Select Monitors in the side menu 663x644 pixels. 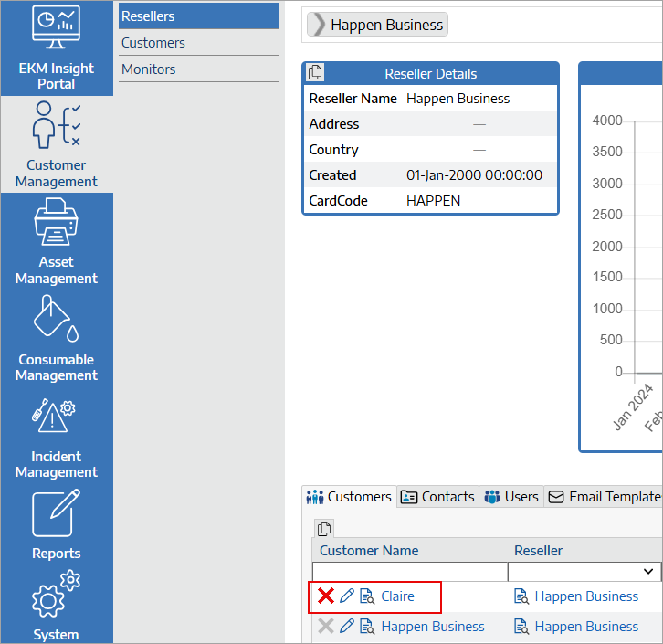149,69
